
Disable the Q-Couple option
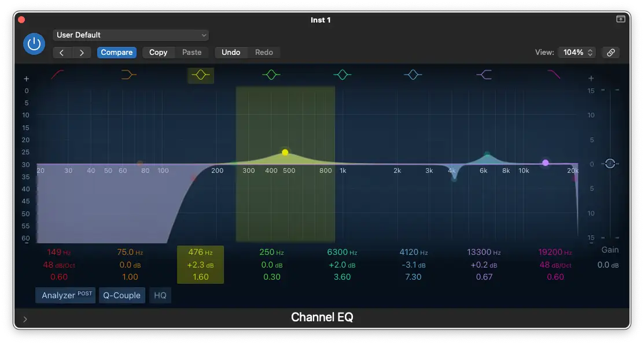[122, 295]
